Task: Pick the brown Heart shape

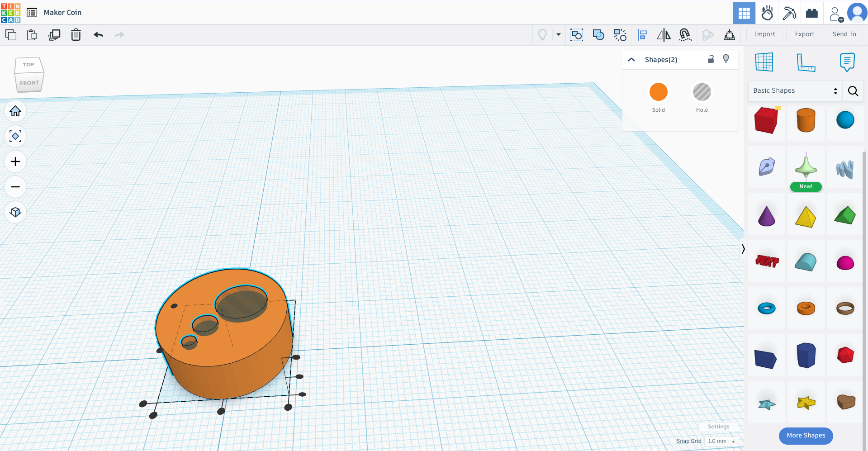Action: [x=845, y=402]
